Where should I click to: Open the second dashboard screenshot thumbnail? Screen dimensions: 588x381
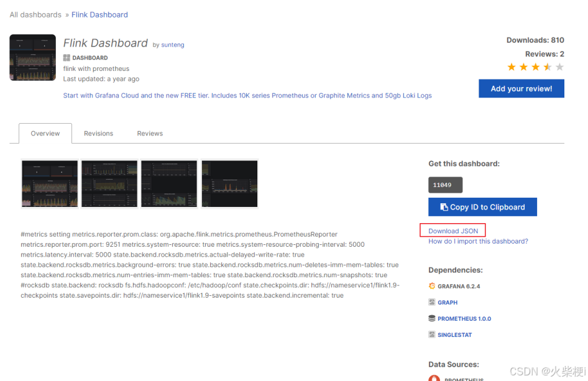pos(109,184)
